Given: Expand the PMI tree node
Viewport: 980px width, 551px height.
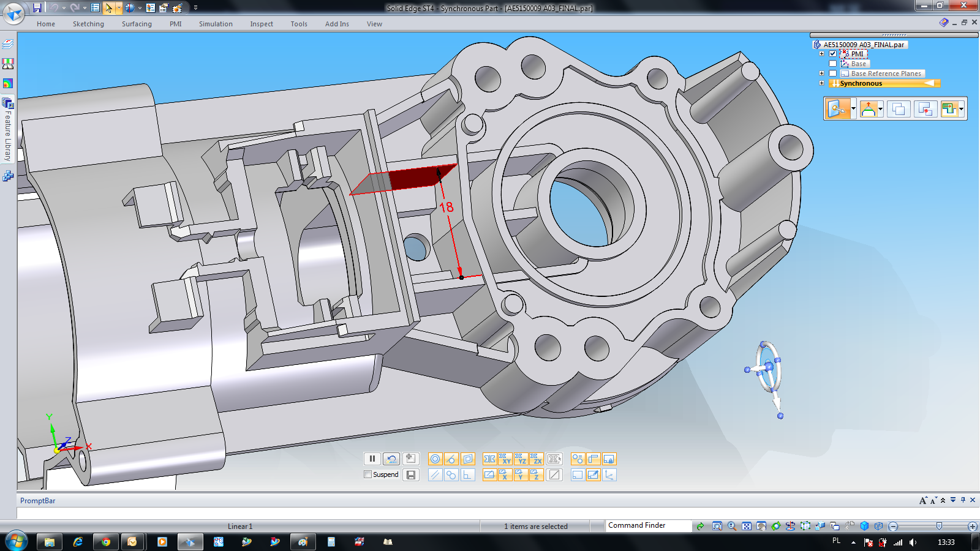Looking at the screenshot, I should pyautogui.click(x=822, y=54).
